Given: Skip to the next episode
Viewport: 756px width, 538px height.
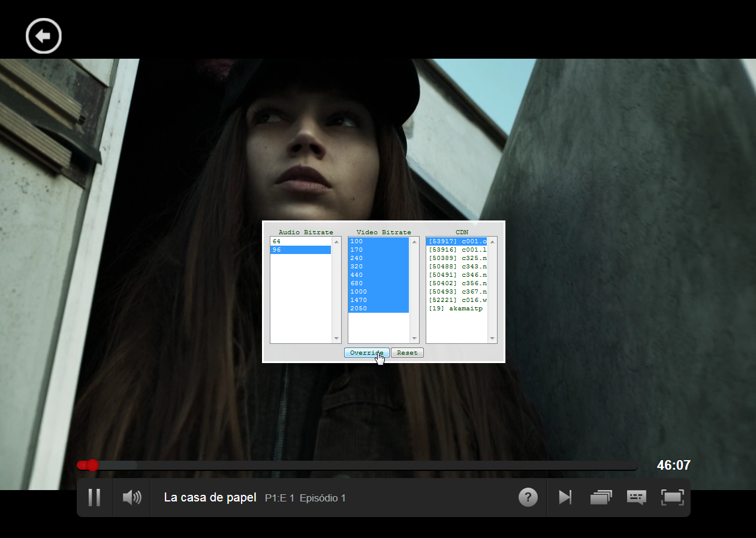Looking at the screenshot, I should coord(565,497).
